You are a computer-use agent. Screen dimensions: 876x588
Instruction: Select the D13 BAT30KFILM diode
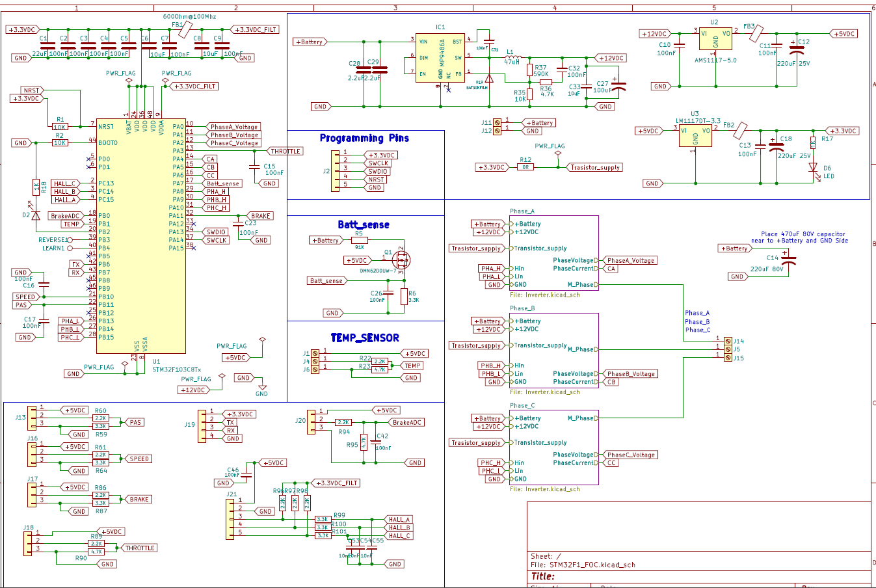click(489, 78)
